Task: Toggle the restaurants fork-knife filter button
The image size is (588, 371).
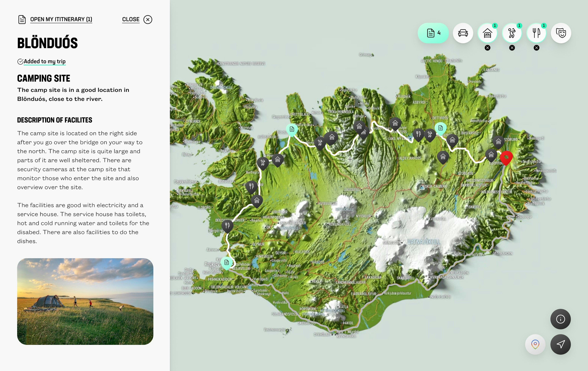Action: pyautogui.click(x=536, y=33)
